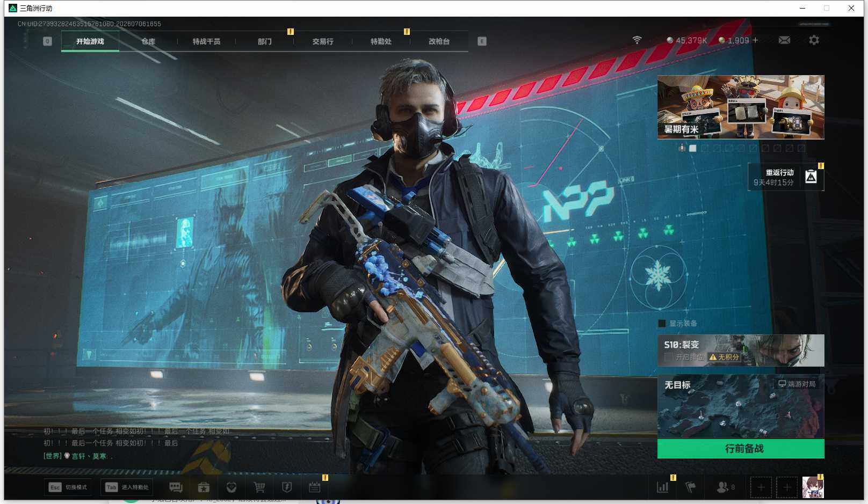Click the Tab 进入特勤处 button
Screen dimensions: 868x504
[127, 487]
